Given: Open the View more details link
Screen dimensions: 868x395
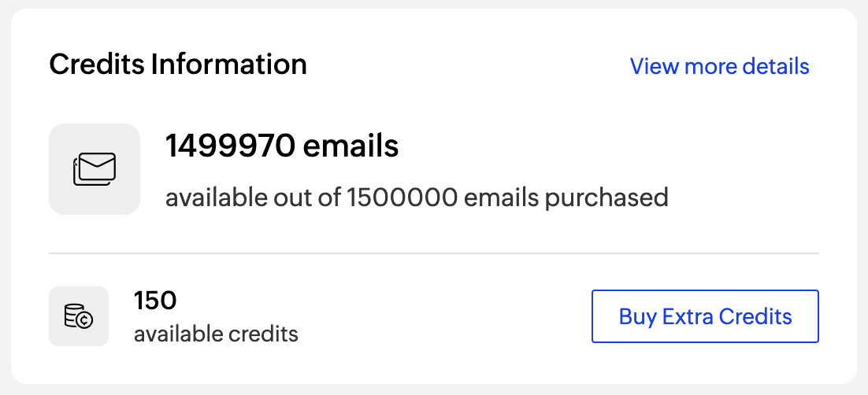Looking at the screenshot, I should coord(719,66).
